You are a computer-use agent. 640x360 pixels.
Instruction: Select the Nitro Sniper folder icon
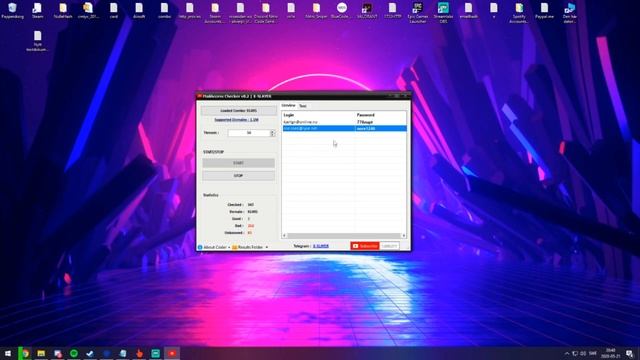point(316,11)
